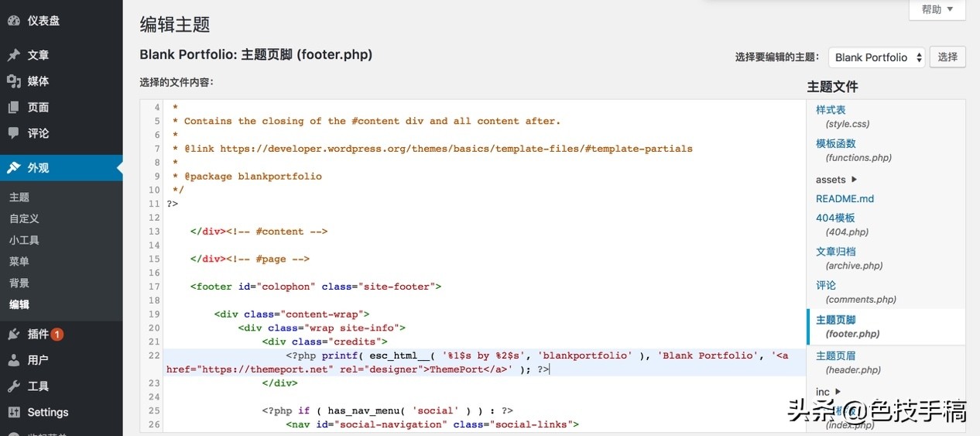
Task: Open 样式表 style.css file
Action: pyautogui.click(x=842, y=117)
